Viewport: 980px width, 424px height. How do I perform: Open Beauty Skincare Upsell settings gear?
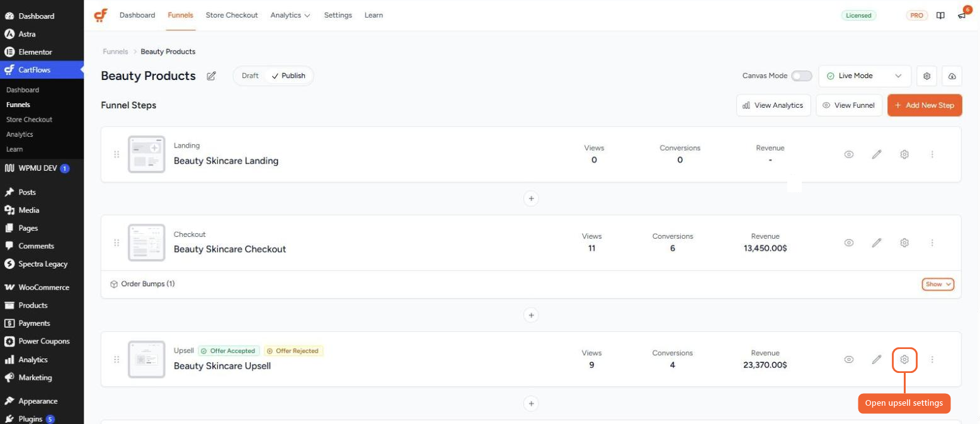click(x=904, y=359)
